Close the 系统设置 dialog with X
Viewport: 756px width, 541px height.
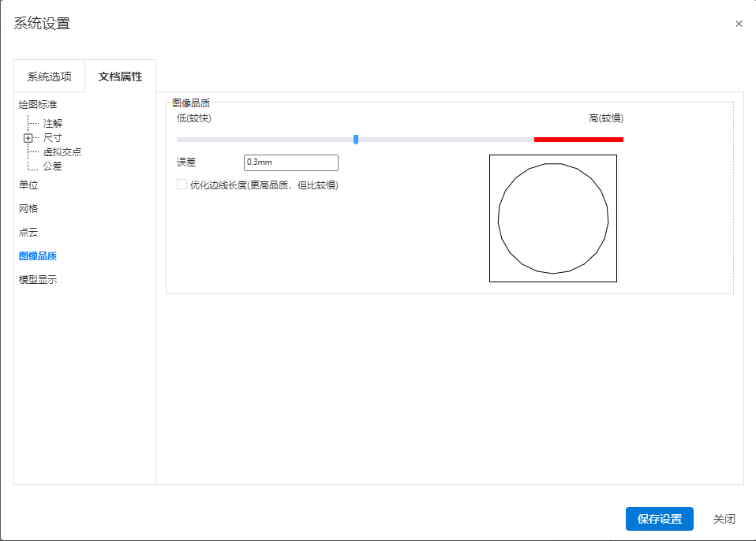pyautogui.click(x=739, y=24)
